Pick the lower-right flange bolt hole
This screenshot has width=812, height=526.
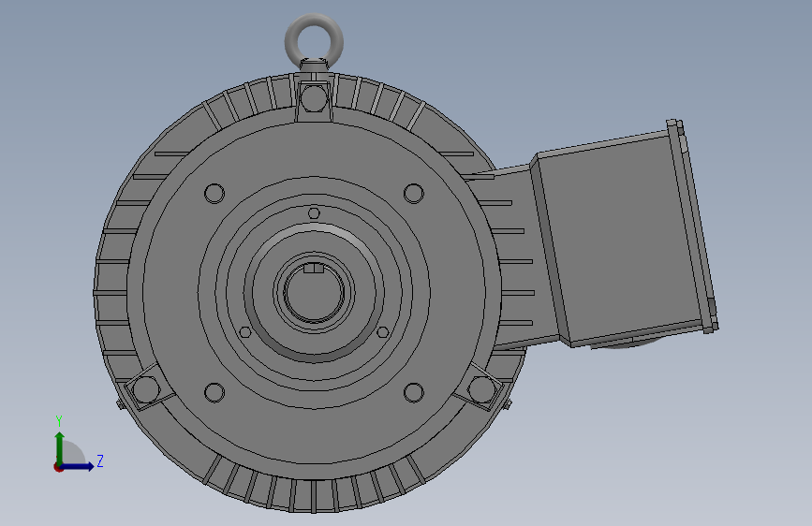point(413,392)
